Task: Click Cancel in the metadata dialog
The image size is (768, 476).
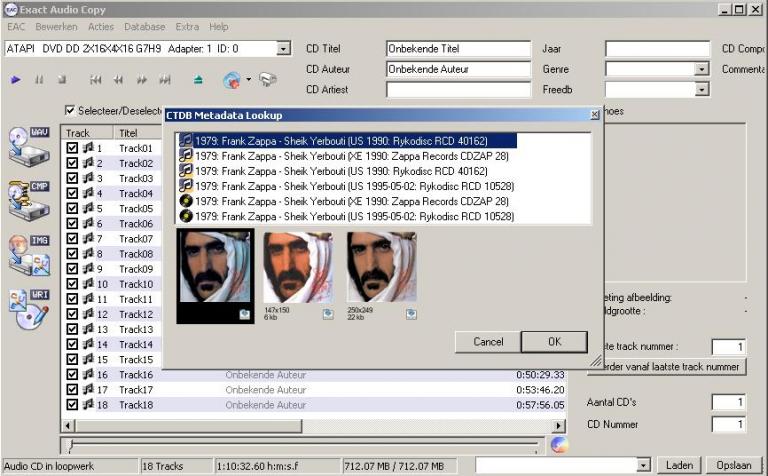Action: [487, 342]
